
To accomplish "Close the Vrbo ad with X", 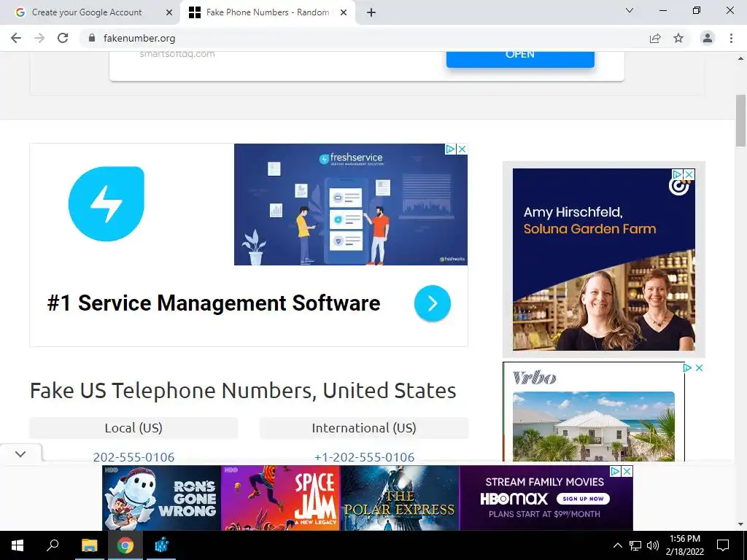I will point(699,367).
